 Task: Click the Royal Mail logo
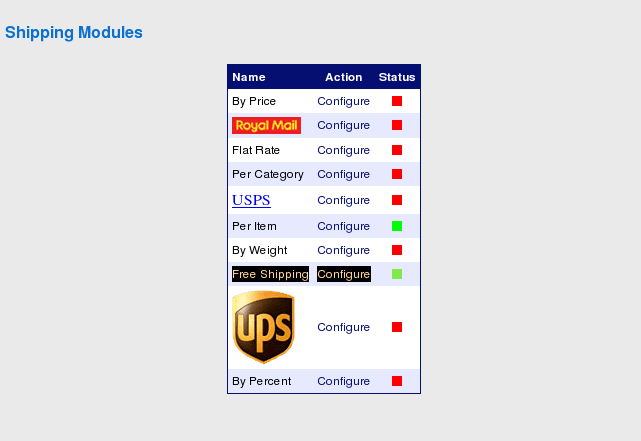click(267, 125)
